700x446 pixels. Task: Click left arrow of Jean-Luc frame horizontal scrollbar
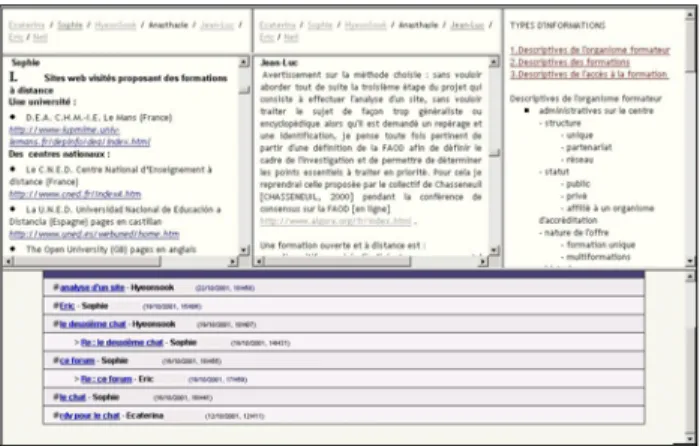tap(259, 261)
